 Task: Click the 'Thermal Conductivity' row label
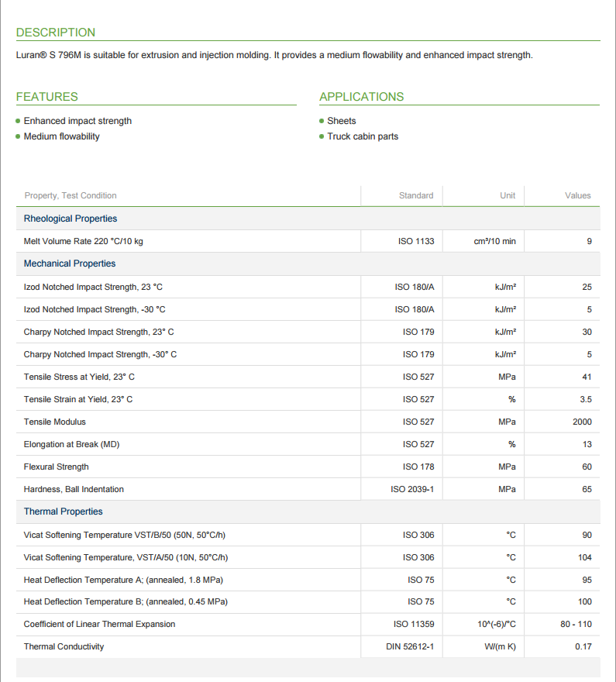click(x=64, y=647)
